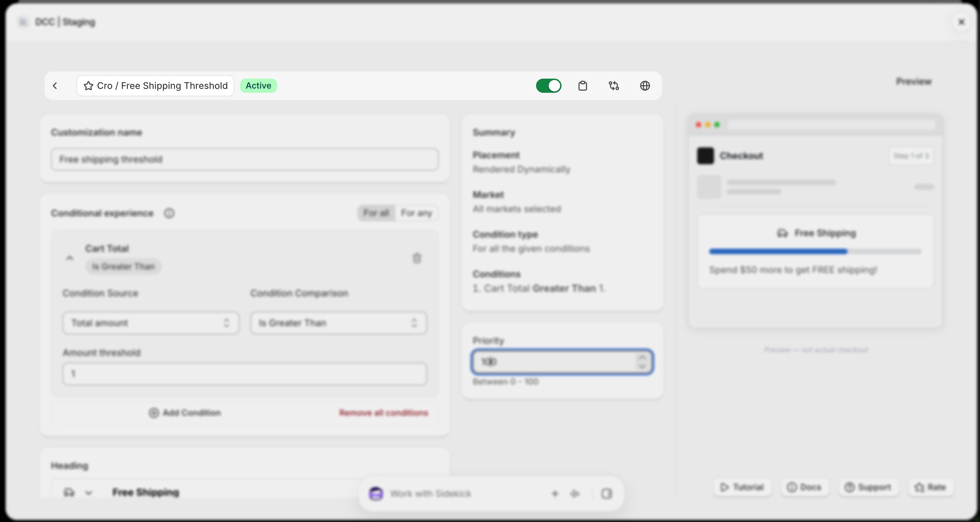This screenshot has width=980, height=522.
Task: Click the Step 1 of 3 indicator
Action: point(911,155)
